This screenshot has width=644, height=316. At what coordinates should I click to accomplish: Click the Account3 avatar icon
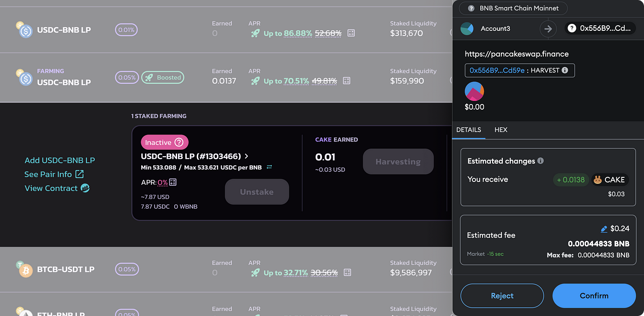tap(467, 29)
